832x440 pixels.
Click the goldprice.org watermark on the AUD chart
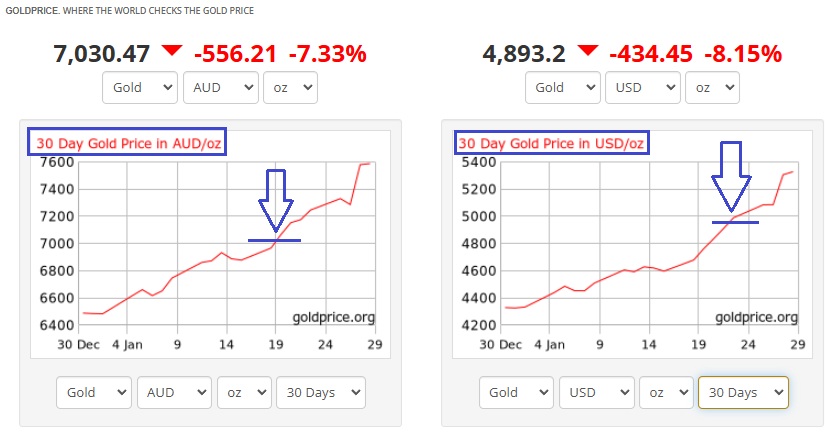(333, 317)
